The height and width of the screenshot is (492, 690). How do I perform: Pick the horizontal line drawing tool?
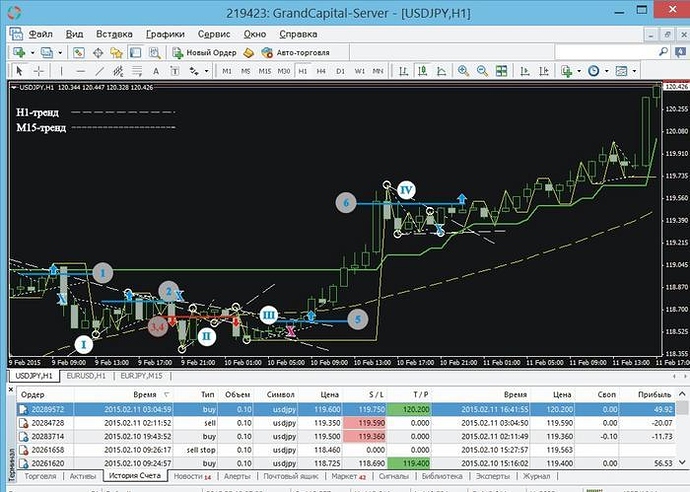pyautogui.click(x=81, y=71)
